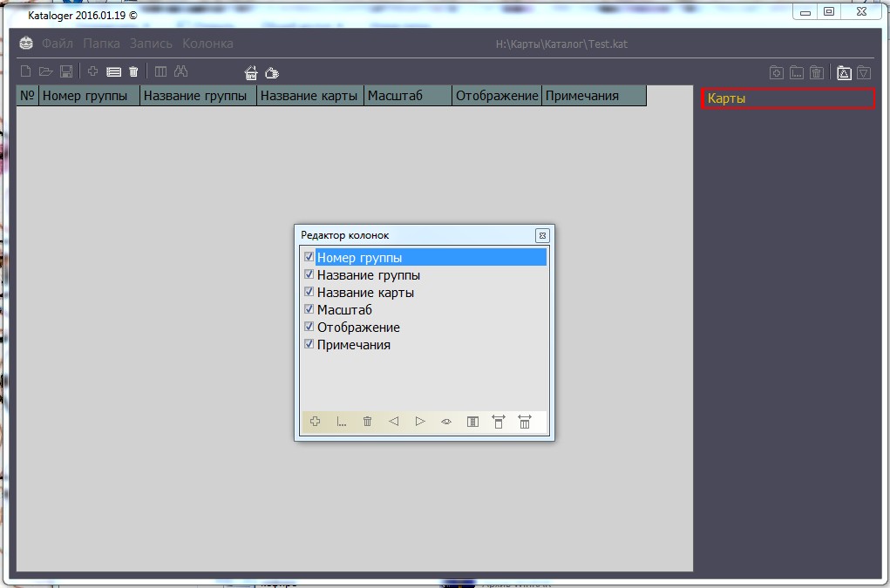Viewport: 890px width, 588px height.
Task: Click the trash icon in Редактор колонок
Action: pyautogui.click(x=367, y=422)
